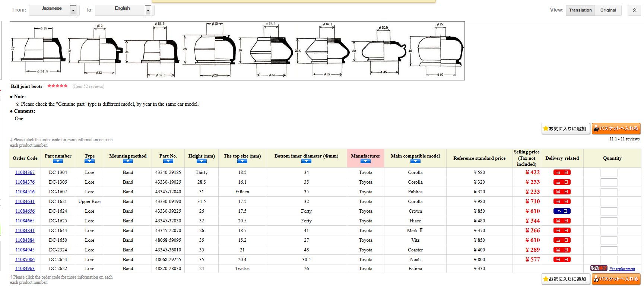Collapse the translation toolbar with double-chevron icon
This screenshot has height=295, width=644.
tap(634, 10)
